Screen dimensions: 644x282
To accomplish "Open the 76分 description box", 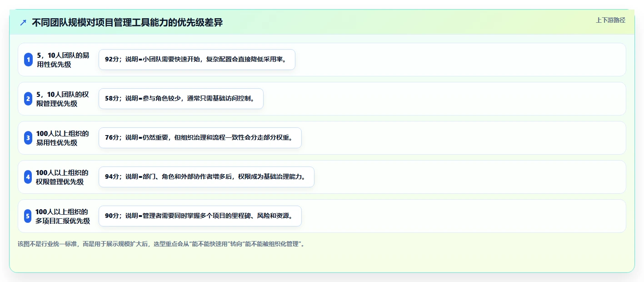I will [200, 138].
